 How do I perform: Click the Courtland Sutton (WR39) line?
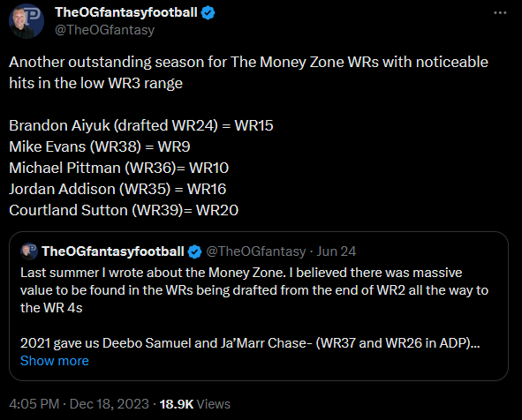[x=124, y=210]
